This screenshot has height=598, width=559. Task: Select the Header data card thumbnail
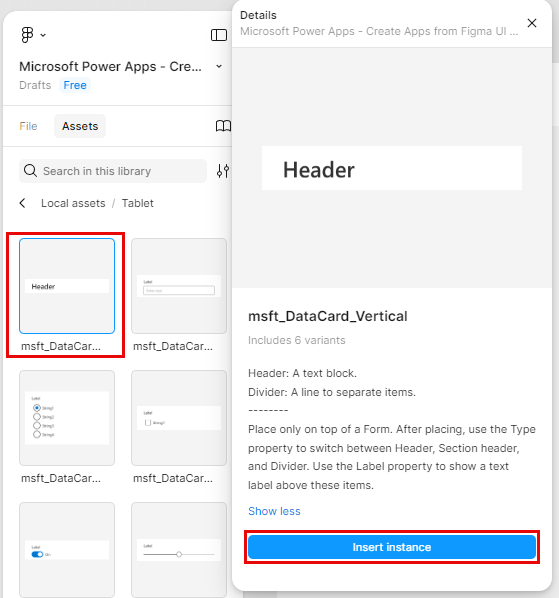(x=67, y=286)
